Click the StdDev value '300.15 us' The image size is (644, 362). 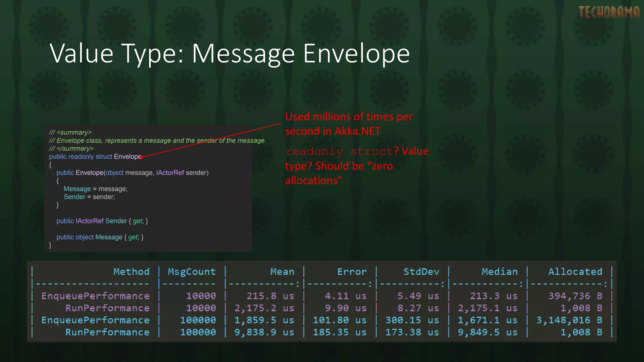412,320
